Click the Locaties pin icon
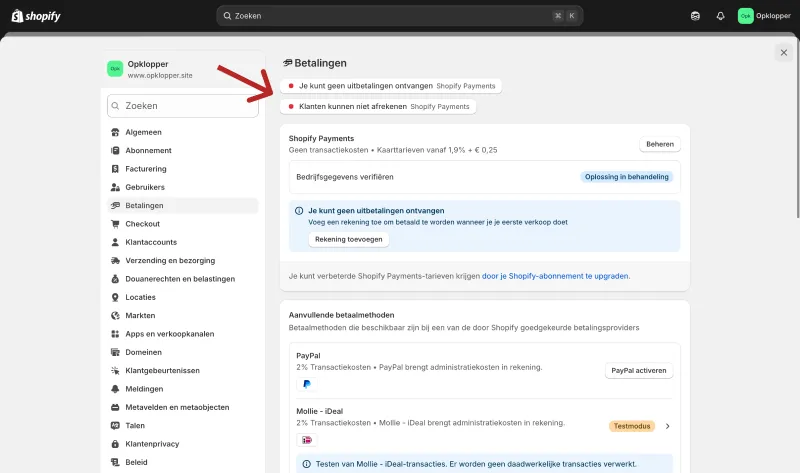 tap(115, 297)
